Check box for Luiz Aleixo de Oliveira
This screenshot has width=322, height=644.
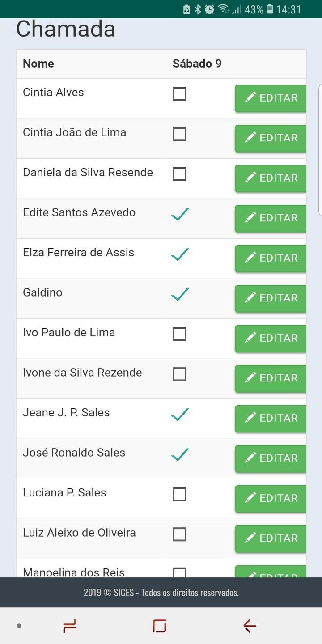tap(179, 534)
